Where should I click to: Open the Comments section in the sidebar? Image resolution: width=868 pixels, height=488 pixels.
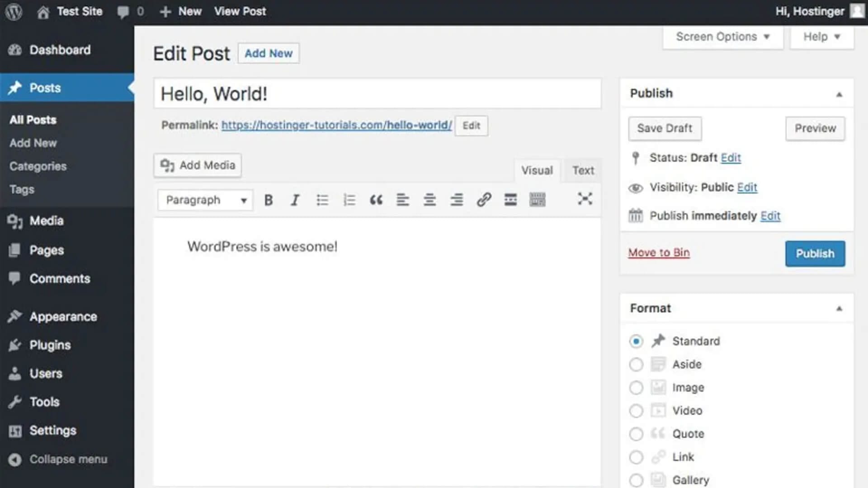coord(59,279)
